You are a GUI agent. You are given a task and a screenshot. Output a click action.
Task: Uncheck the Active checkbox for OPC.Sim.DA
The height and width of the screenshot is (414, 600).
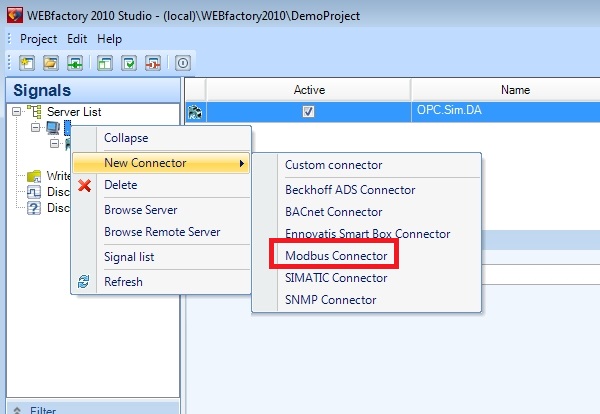click(x=308, y=112)
